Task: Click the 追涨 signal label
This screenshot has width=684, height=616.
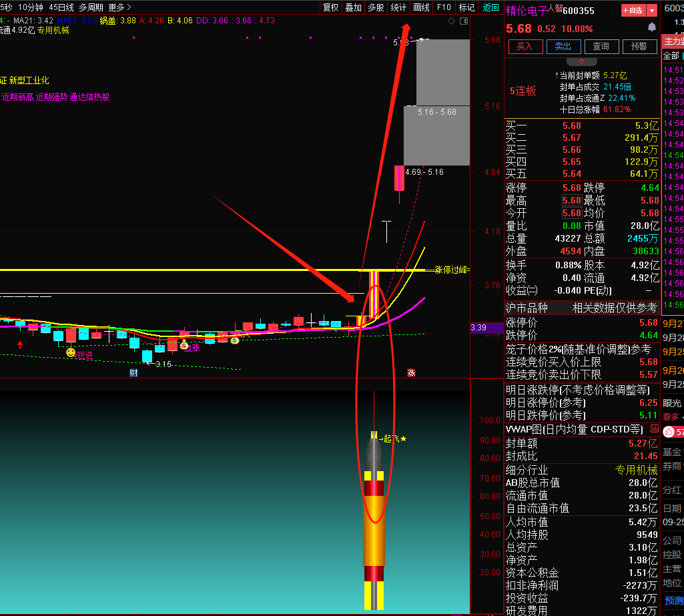Action: point(192,348)
